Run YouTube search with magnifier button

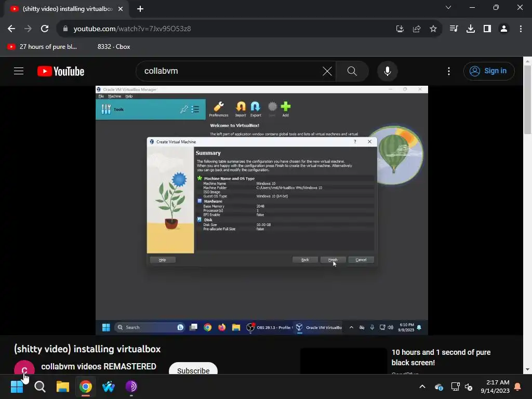pos(352,71)
